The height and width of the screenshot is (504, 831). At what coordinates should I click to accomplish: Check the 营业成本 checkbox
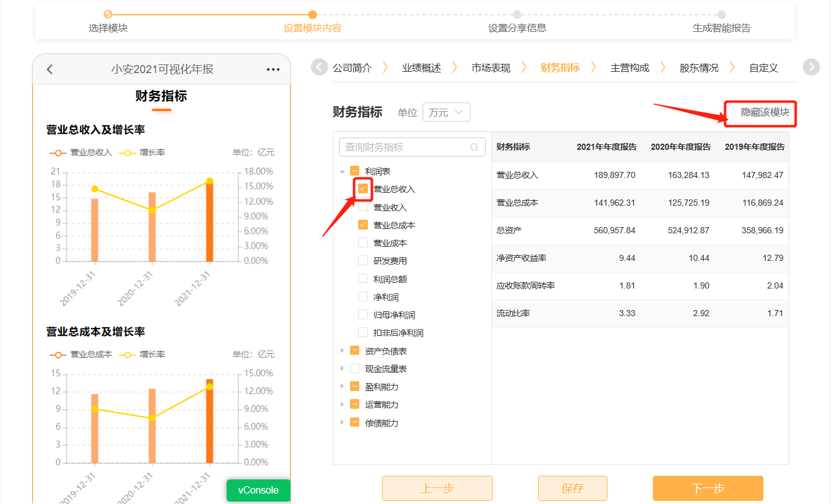(363, 243)
